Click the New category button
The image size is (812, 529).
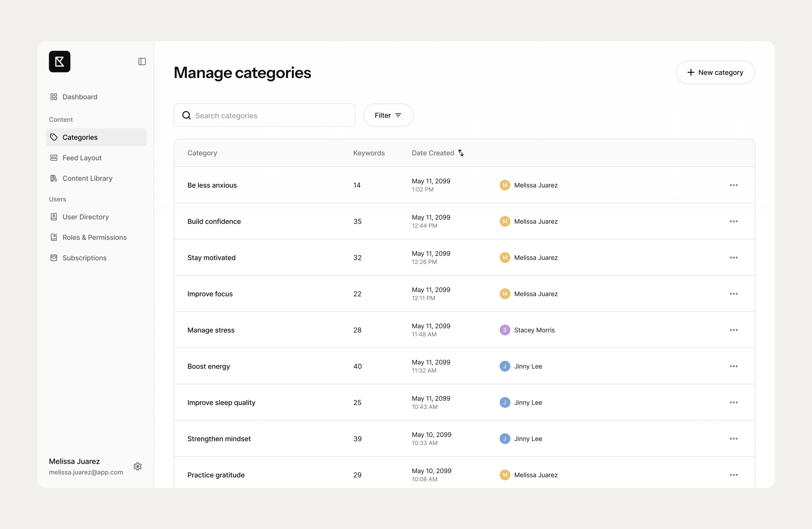click(715, 72)
